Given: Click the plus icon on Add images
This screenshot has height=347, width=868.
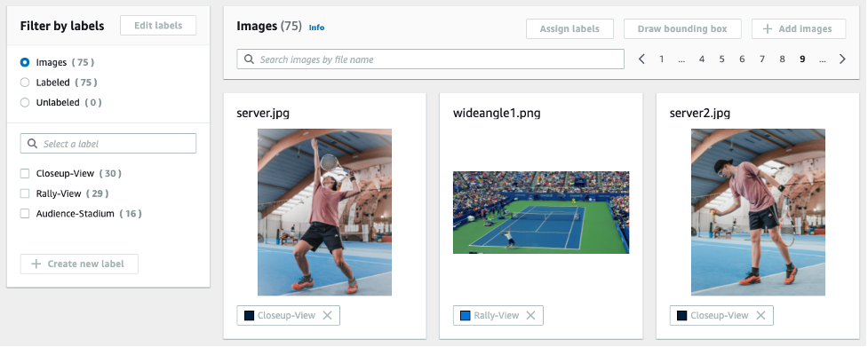Looking at the screenshot, I should tap(768, 28).
